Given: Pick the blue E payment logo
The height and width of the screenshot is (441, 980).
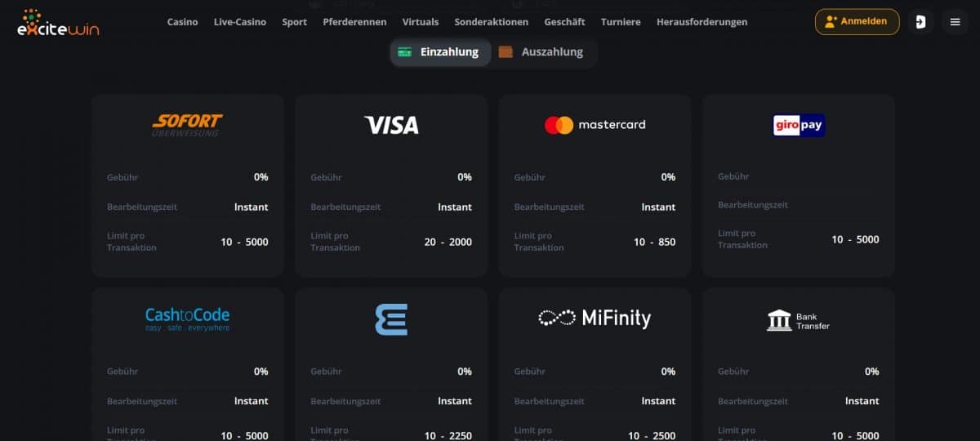Looking at the screenshot, I should [391, 319].
